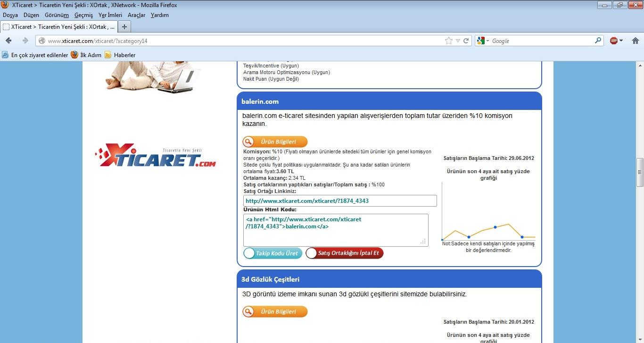Screen dimensions: 644x343
Task: Open the Yardım menu
Action: point(160,15)
